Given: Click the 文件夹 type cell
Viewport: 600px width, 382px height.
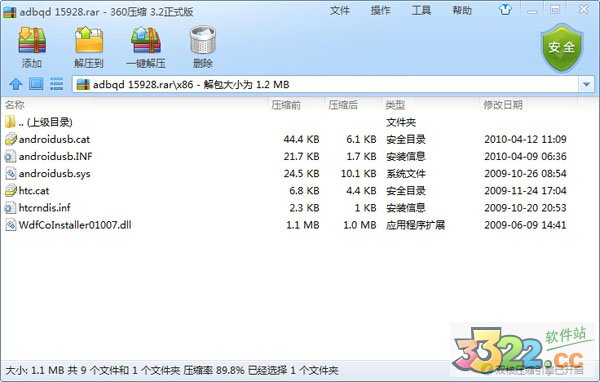Looking at the screenshot, I should [x=401, y=122].
